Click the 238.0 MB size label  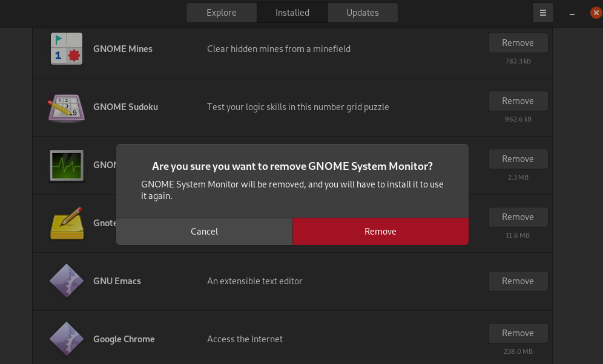point(518,351)
